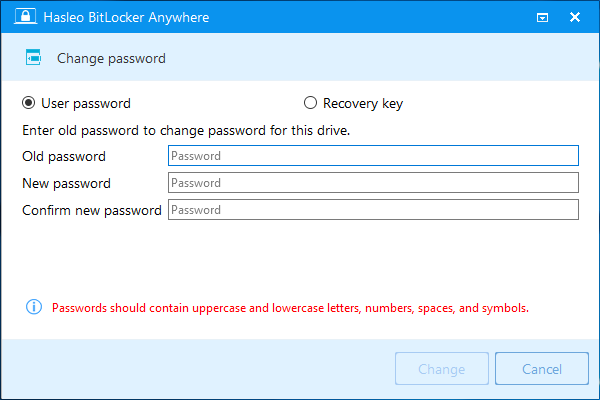Open the title bar dropdown menu arrow
This screenshot has height=400, width=600.
click(x=542, y=17)
